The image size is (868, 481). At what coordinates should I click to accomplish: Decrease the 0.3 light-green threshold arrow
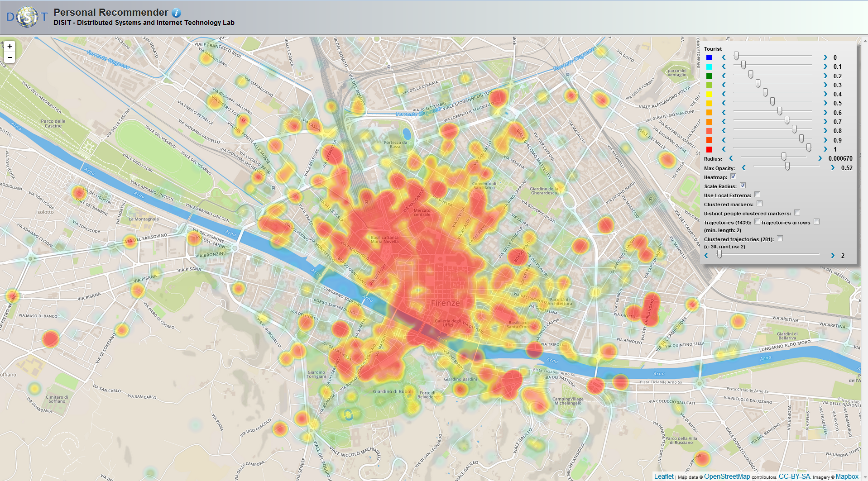point(724,85)
